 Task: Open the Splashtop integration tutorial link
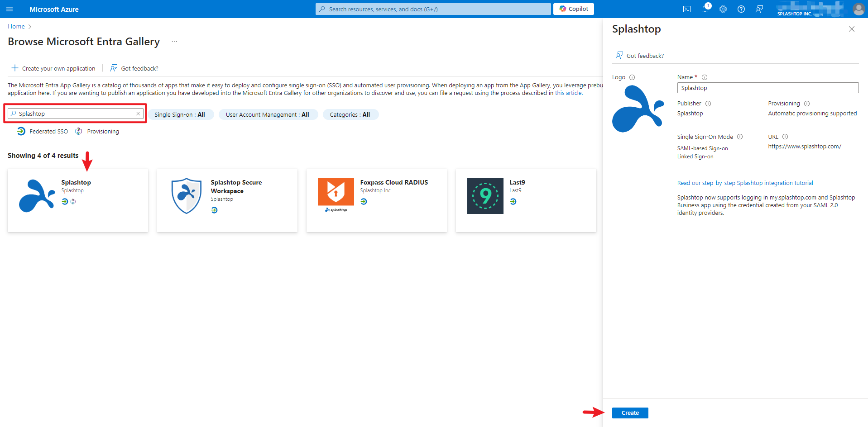(x=745, y=183)
